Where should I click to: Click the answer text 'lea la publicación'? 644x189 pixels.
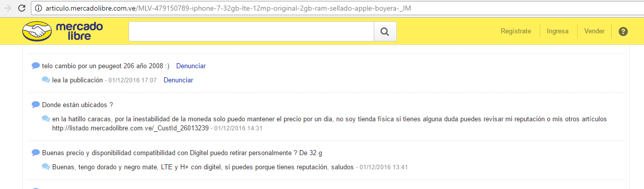77,80
